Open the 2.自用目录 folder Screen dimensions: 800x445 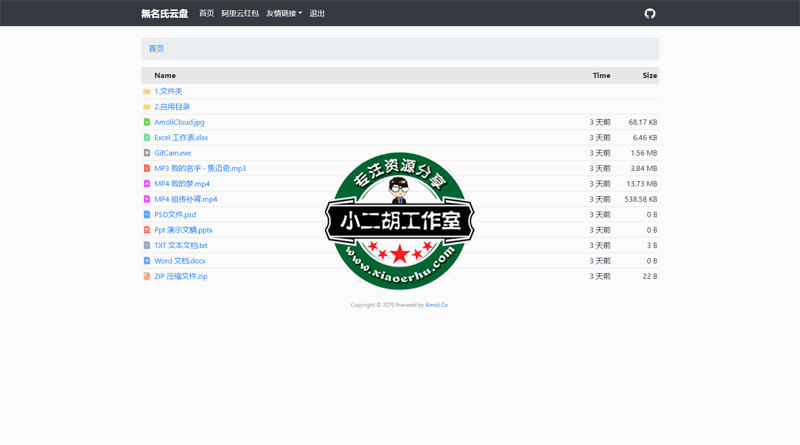point(172,107)
